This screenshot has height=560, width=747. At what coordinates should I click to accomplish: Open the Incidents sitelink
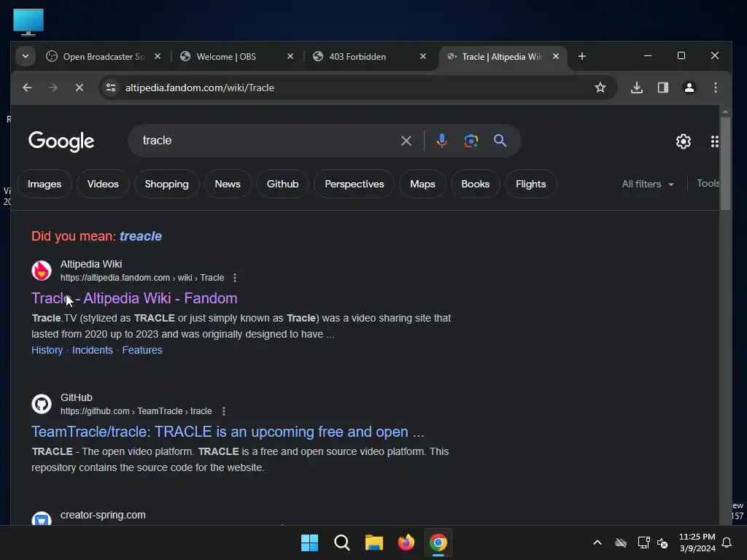pyautogui.click(x=93, y=350)
